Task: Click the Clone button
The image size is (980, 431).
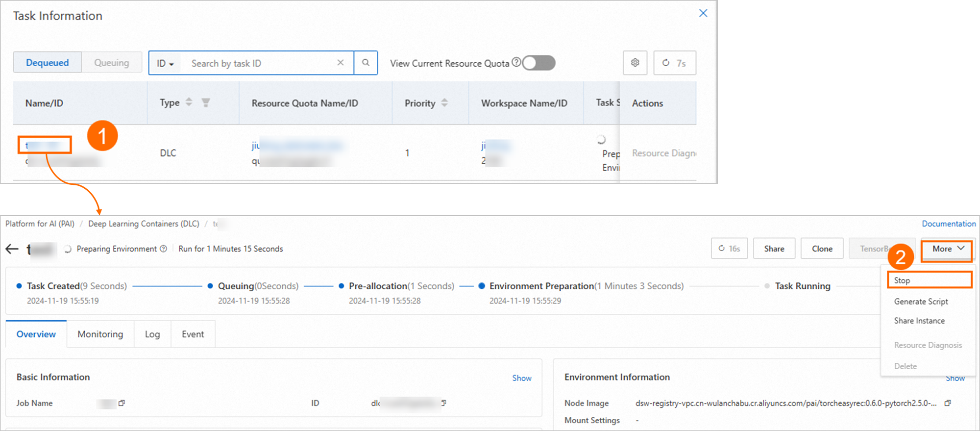Action: tap(822, 249)
